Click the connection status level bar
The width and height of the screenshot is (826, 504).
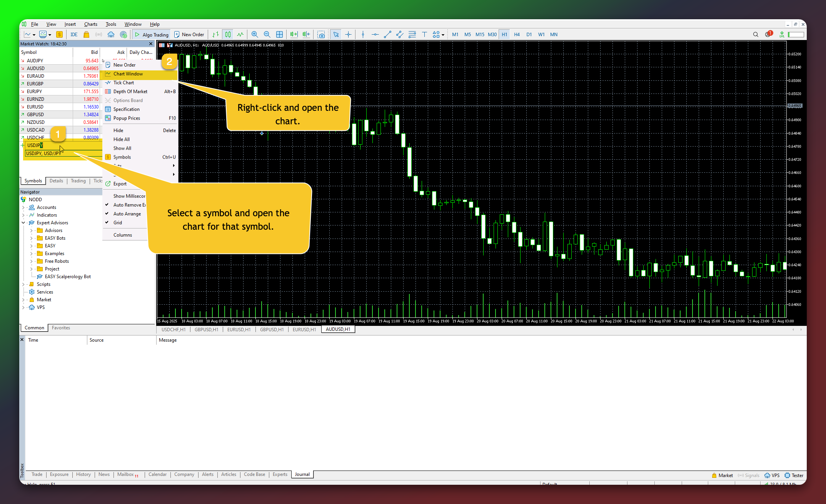click(x=796, y=34)
